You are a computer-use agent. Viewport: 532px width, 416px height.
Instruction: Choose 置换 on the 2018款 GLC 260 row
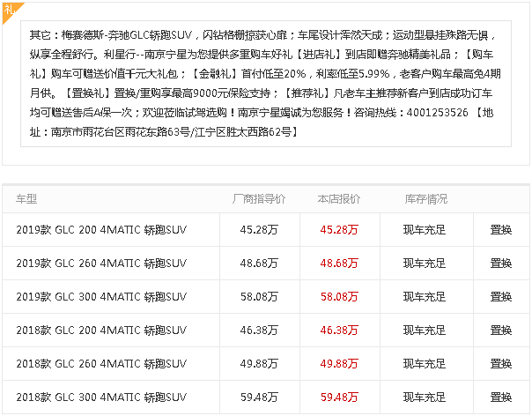[500, 363]
